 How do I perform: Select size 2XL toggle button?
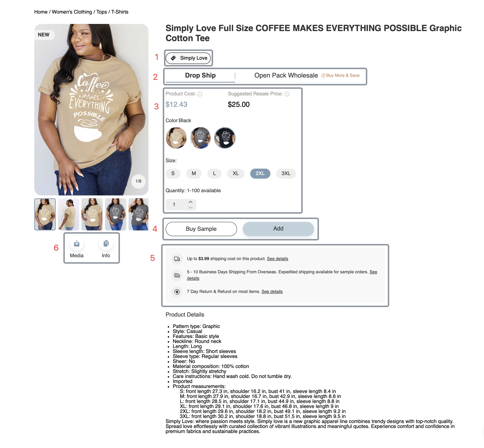(260, 173)
